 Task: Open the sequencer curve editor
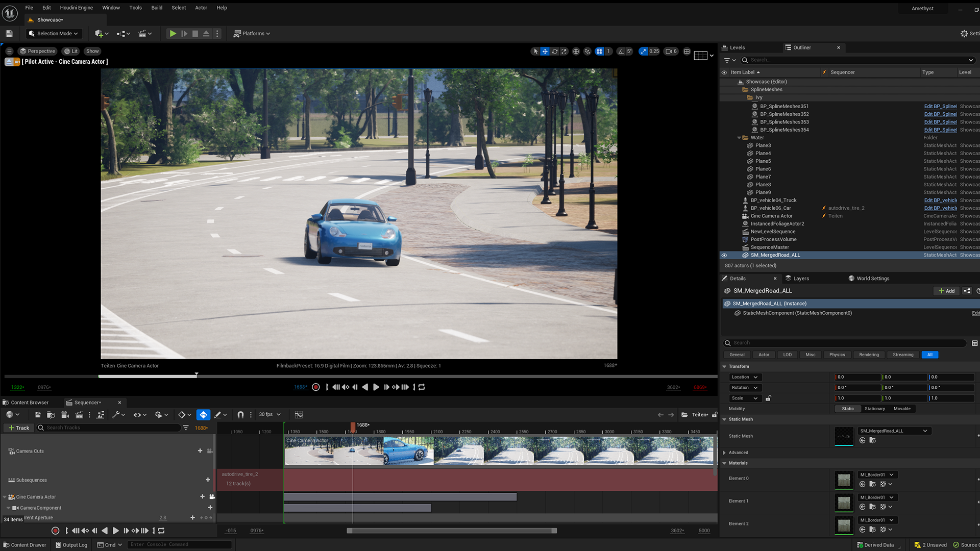point(299,415)
